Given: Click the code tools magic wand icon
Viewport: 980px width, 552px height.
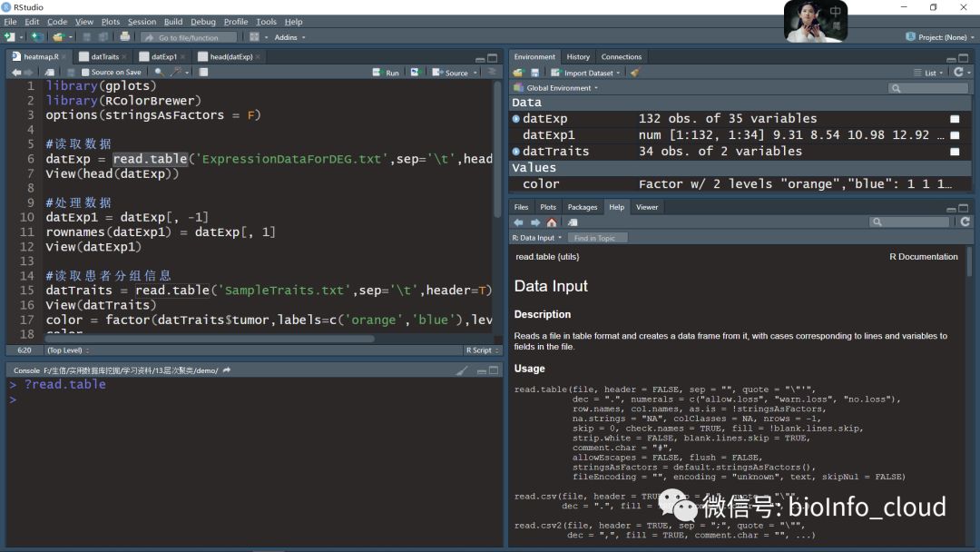Looking at the screenshot, I should pos(176,73).
